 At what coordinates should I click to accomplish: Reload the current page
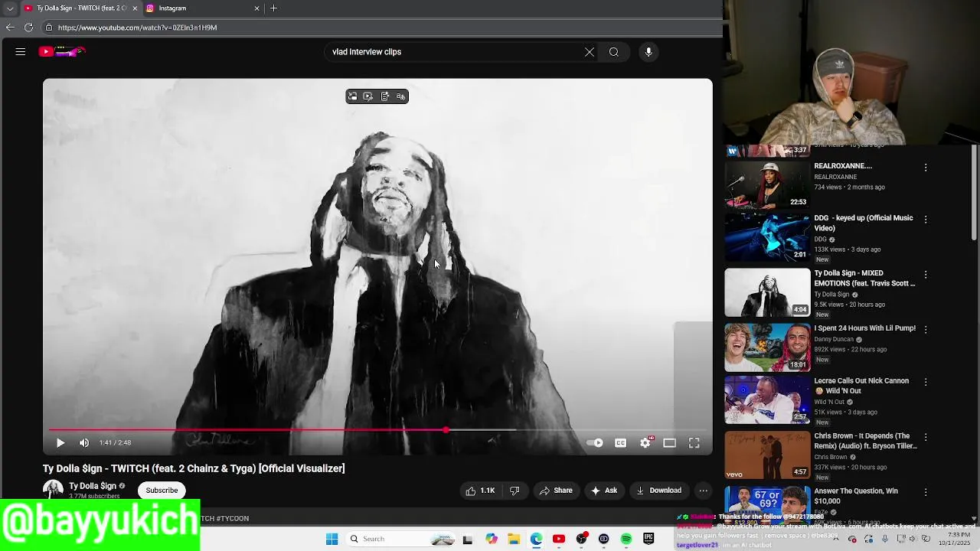[28, 28]
